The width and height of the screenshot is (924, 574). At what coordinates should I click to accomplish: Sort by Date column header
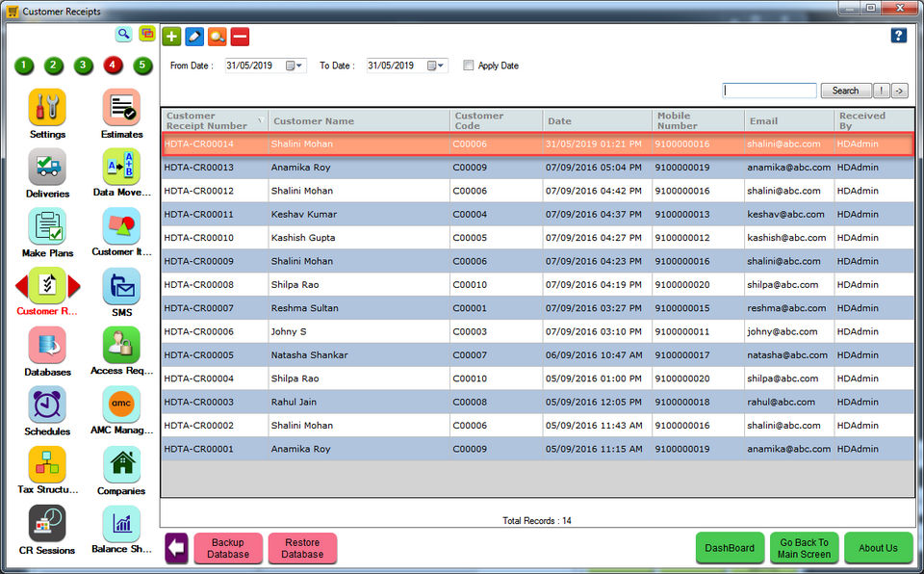(598, 120)
